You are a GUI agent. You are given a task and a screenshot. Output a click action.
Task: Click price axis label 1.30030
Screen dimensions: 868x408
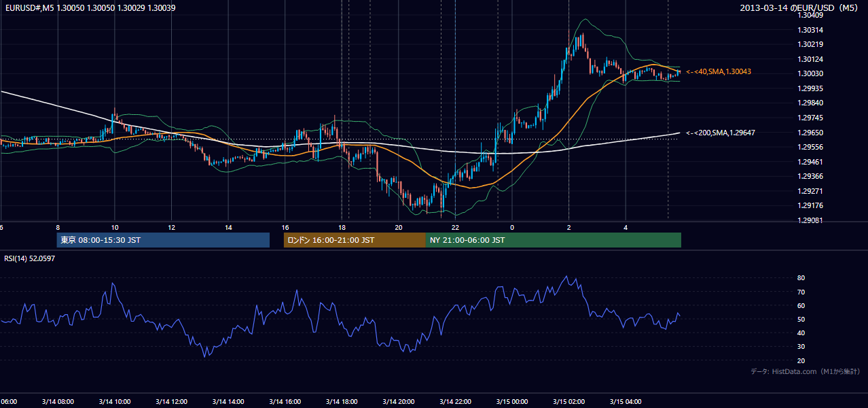click(810, 73)
